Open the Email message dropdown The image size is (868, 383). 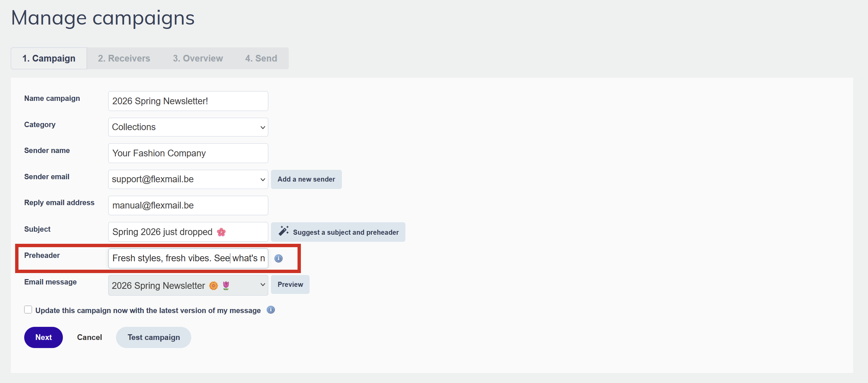(x=188, y=285)
